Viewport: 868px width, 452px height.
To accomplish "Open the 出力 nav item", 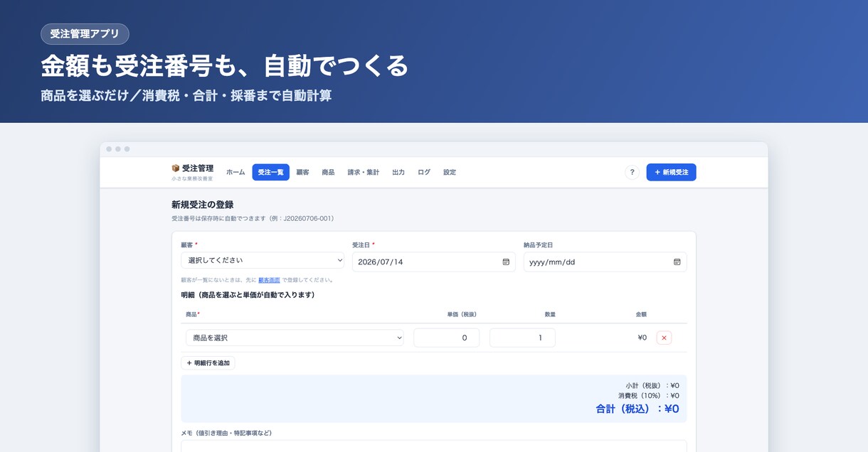I will coord(398,172).
